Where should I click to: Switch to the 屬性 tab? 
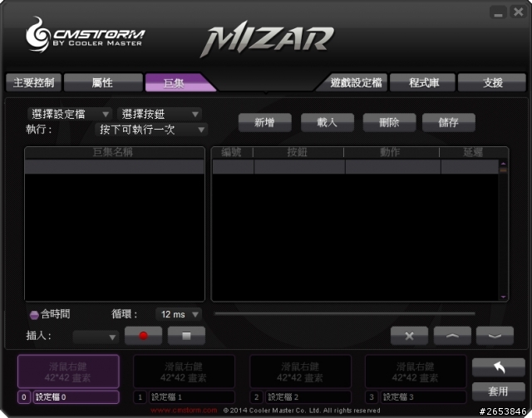point(103,82)
